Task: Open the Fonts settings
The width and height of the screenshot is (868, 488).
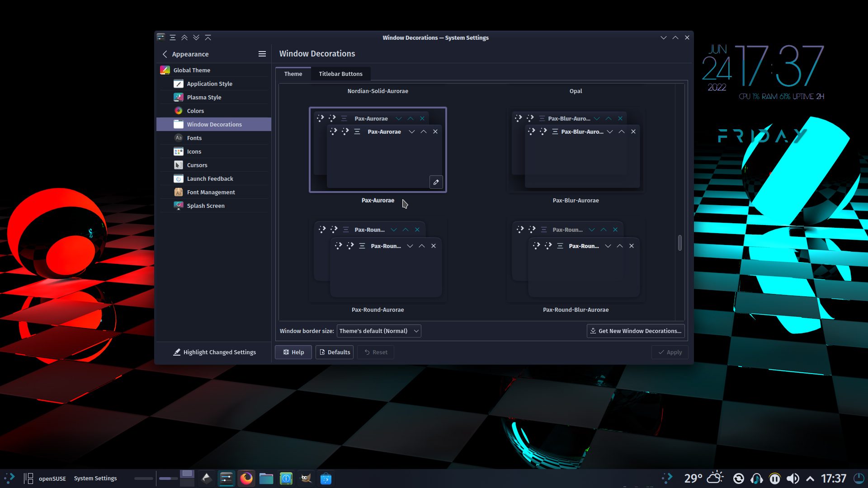Action: pyautogui.click(x=214, y=138)
